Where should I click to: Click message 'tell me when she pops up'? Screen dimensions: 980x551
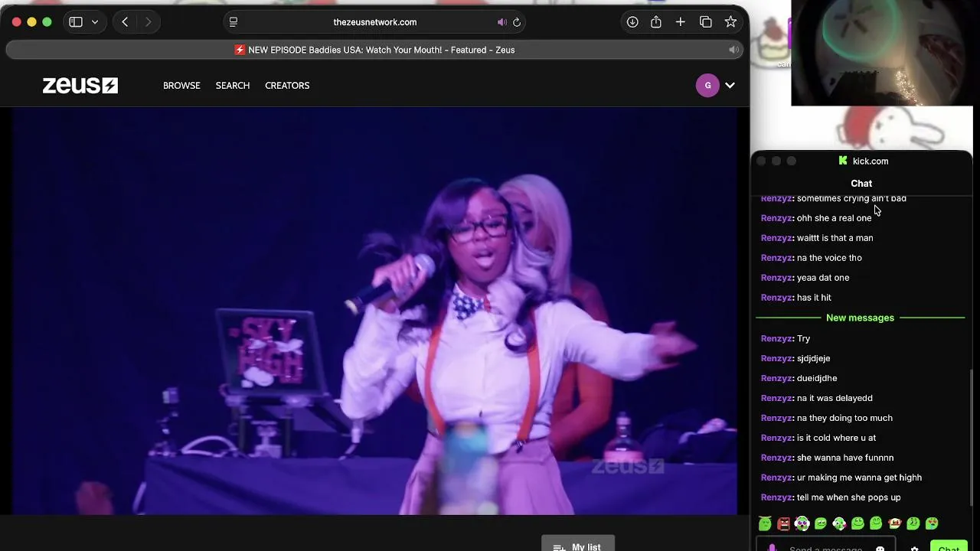point(848,497)
